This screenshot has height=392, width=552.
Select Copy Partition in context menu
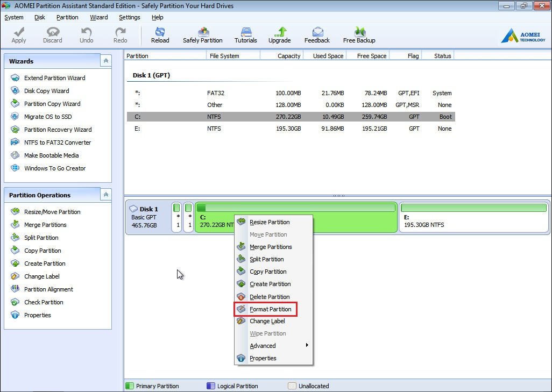[273, 272]
